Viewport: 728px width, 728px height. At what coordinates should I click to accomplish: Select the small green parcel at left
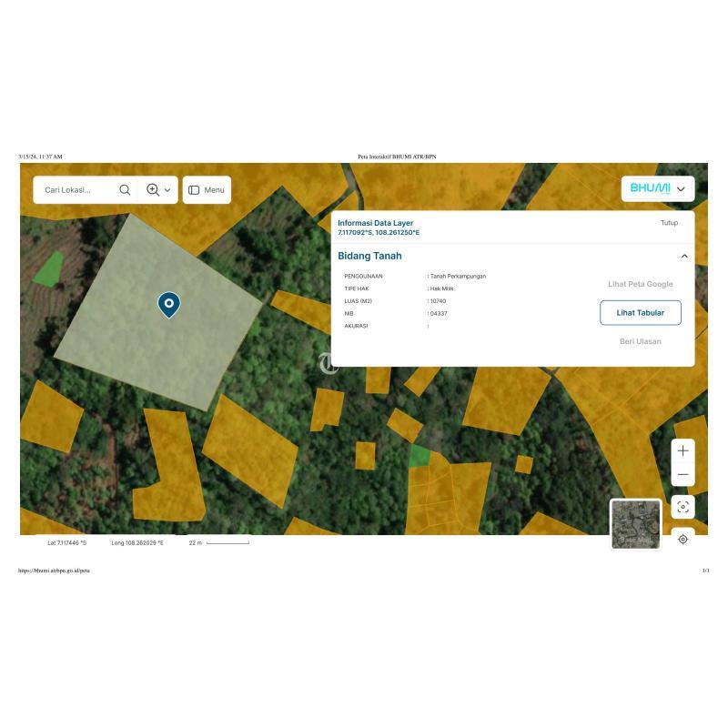[48, 269]
